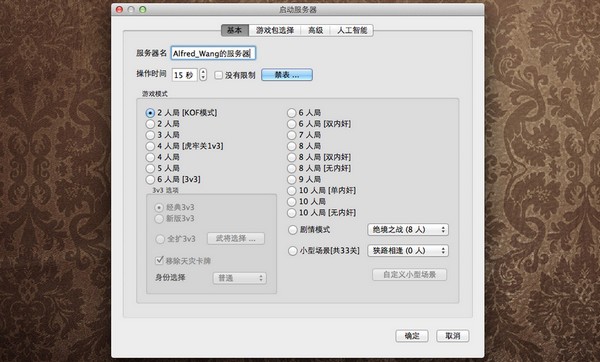Select 6 人局 [3v3] radio button
The image size is (600, 362).
coord(150,179)
